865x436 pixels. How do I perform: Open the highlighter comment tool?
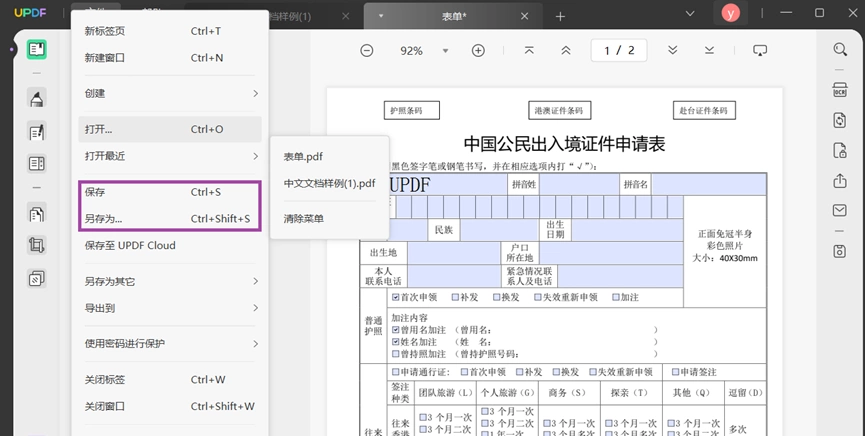coord(37,98)
